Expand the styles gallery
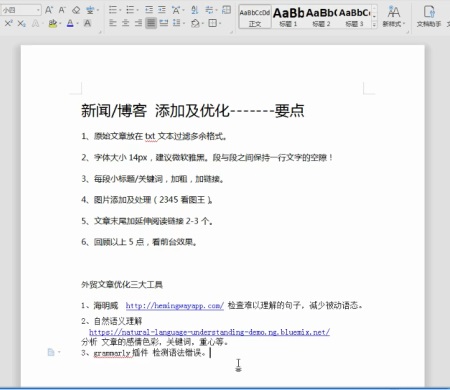Viewport: 450px width, 390px height. pyautogui.click(x=374, y=25)
